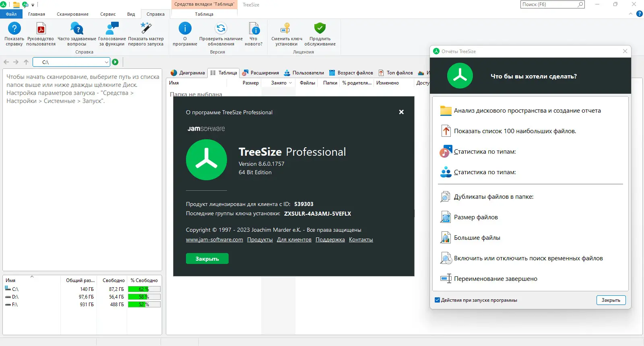Open the www.jam-software.com link
The image size is (644, 346).
(215, 240)
